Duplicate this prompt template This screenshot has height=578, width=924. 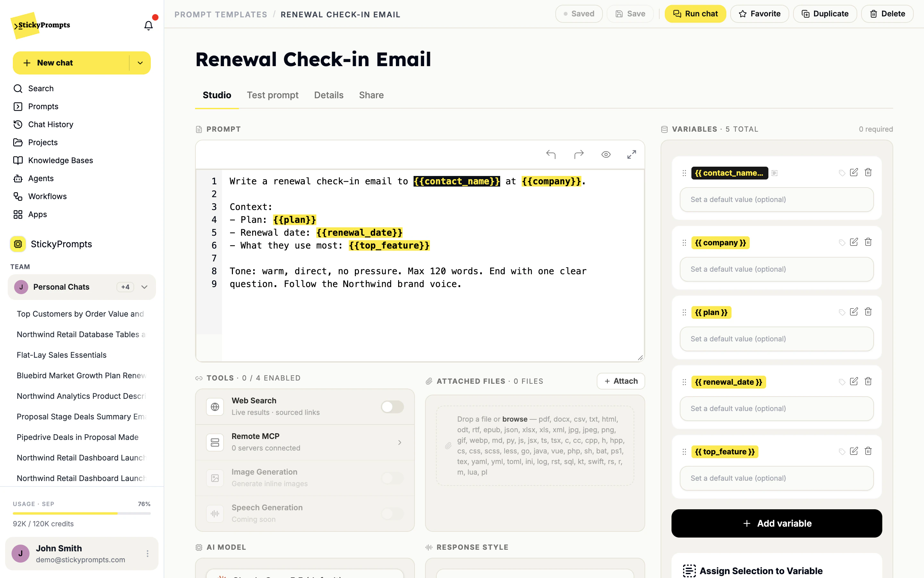pyautogui.click(x=825, y=14)
